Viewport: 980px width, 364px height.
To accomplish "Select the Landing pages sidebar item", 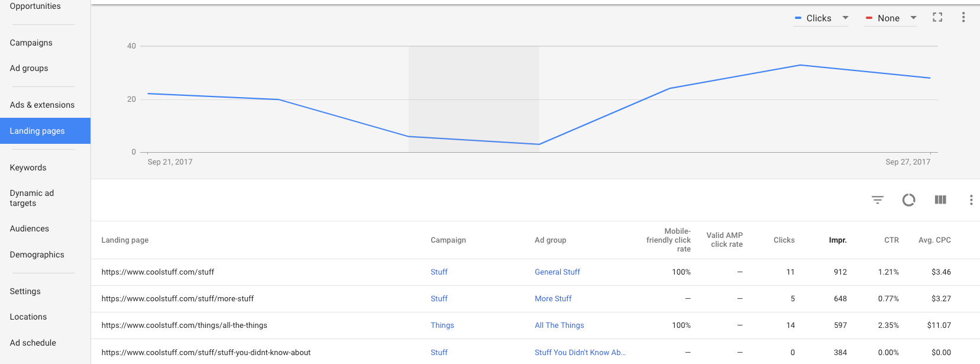I will coord(45,131).
